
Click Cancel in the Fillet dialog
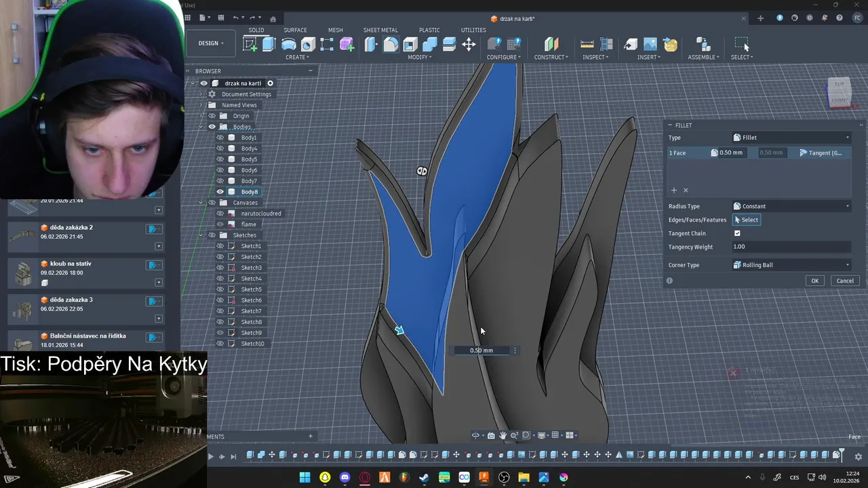click(845, 281)
